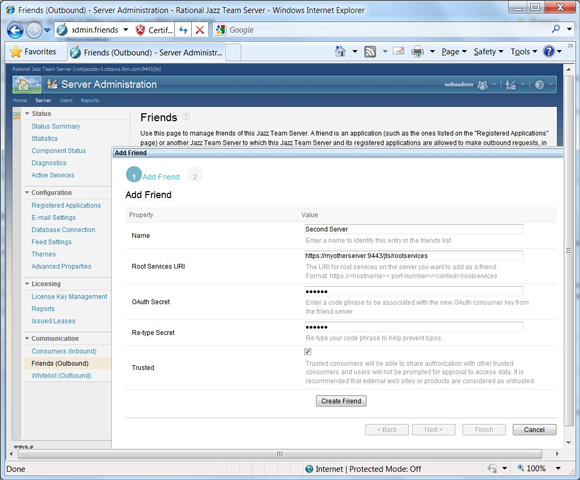This screenshot has height=480, width=580.
Task: Open a new blank browser tab
Action: [x=233, y=53]
